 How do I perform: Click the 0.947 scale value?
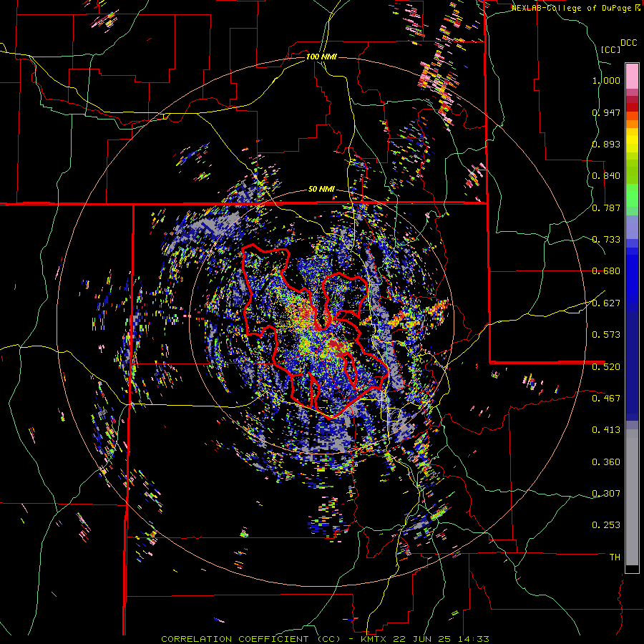click(x=606, y=112)
